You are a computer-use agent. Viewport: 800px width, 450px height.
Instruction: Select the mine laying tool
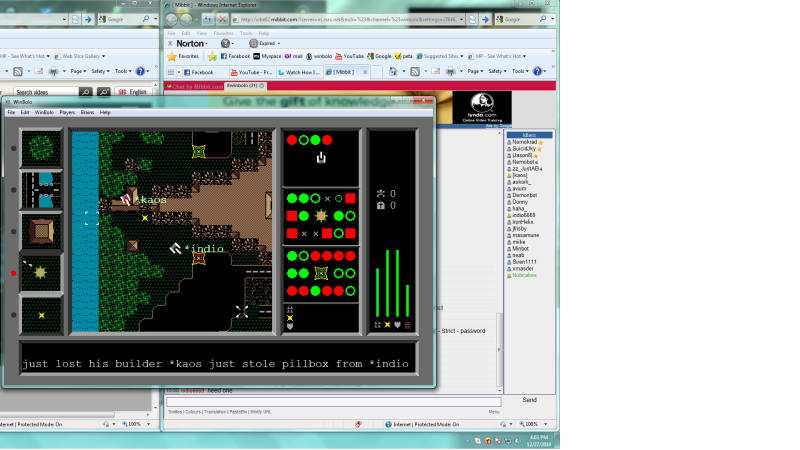point(41,314)
